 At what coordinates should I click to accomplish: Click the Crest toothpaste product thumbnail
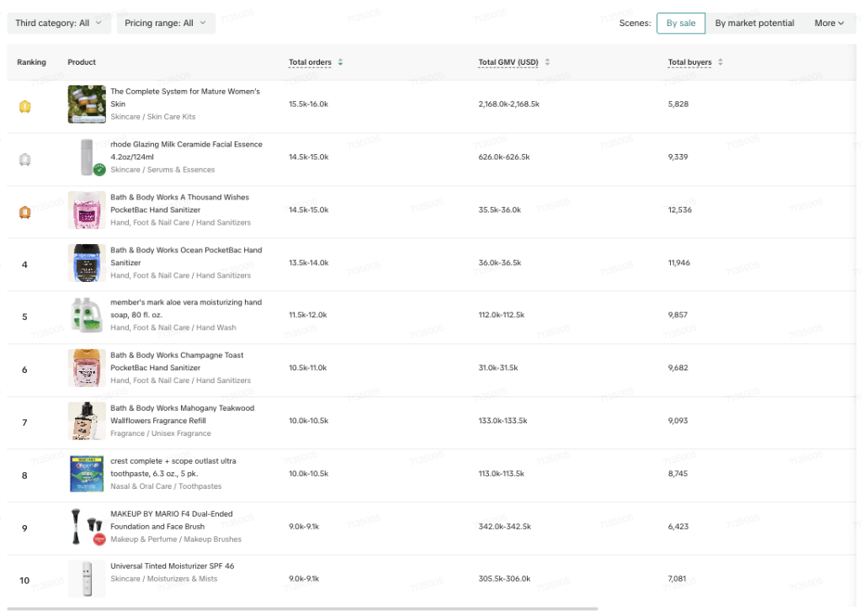pyautogui.click(x=87, y=474)
